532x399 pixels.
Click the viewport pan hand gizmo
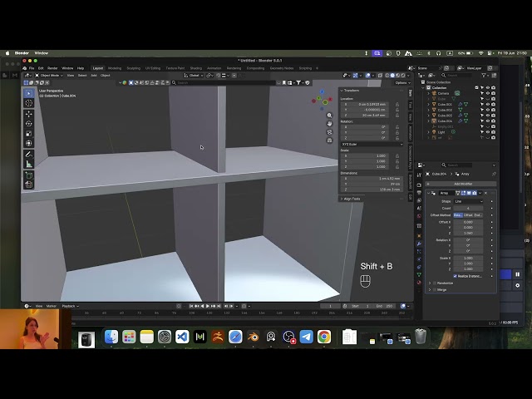click(329, 124)
